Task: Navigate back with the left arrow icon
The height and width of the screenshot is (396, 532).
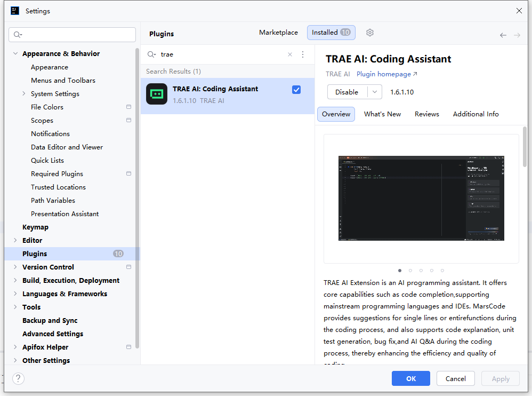Action: [503, 35]
